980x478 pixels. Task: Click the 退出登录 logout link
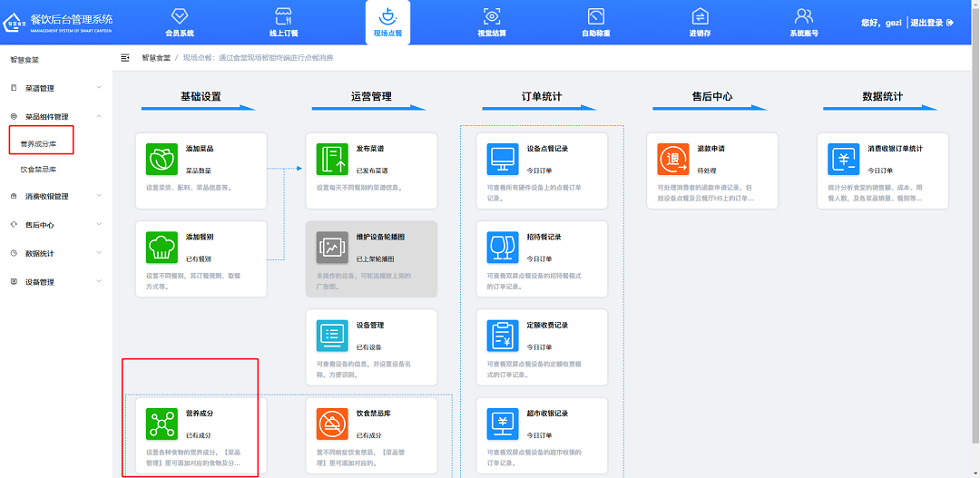click(x=932, y=23)
